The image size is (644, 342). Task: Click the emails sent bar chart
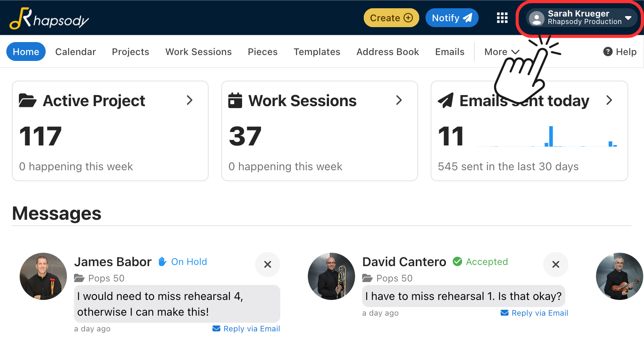tap(546, 137)
